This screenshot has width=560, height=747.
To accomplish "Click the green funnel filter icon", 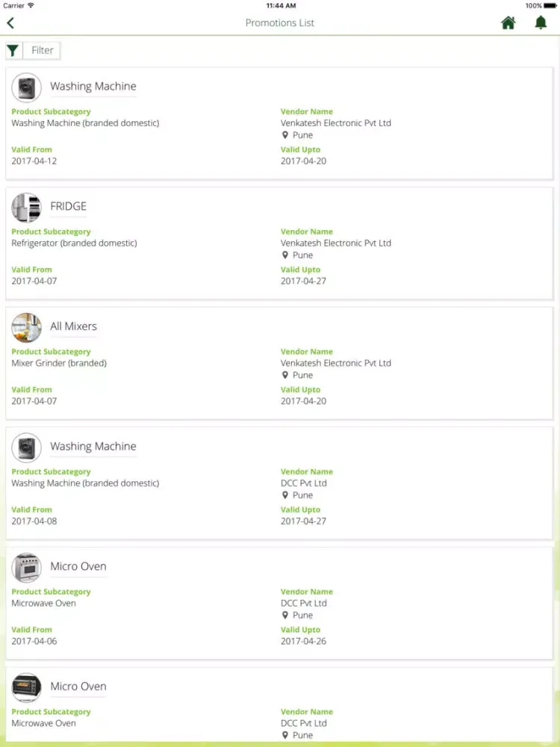I will click(x=13, y=50).
